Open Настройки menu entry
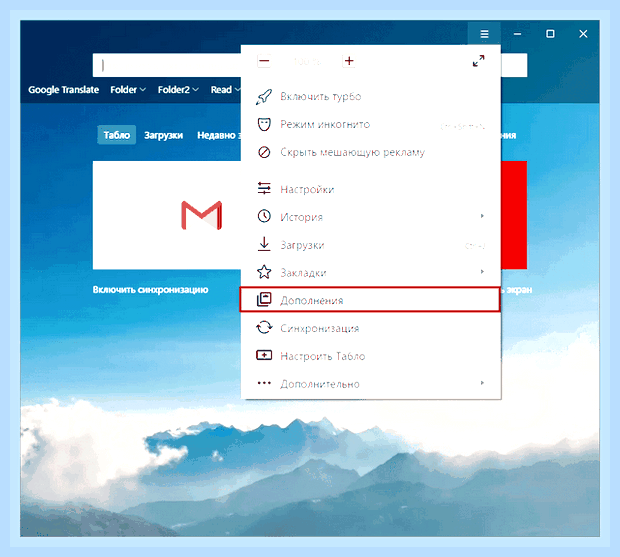Screen dimensions: 620x557 [x=370, y=189]
